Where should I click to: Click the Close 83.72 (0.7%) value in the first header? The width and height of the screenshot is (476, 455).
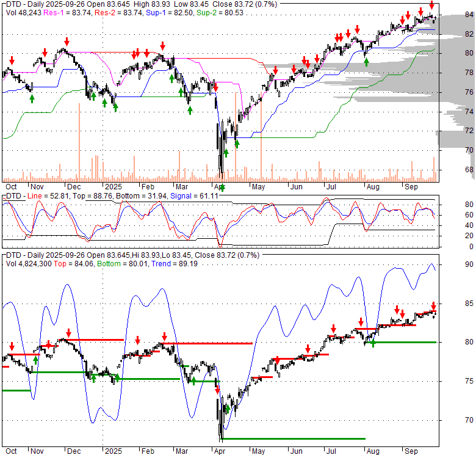[245, 4]
